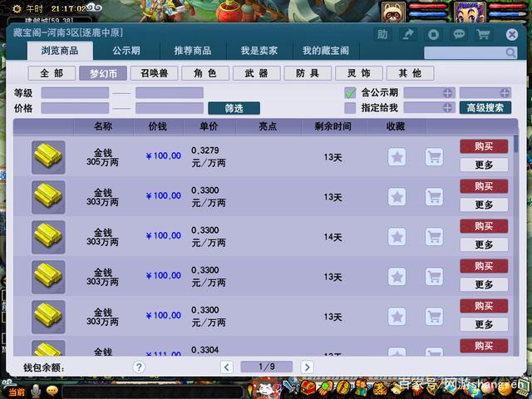Go to the next page arrow

[x=307, y=367]
